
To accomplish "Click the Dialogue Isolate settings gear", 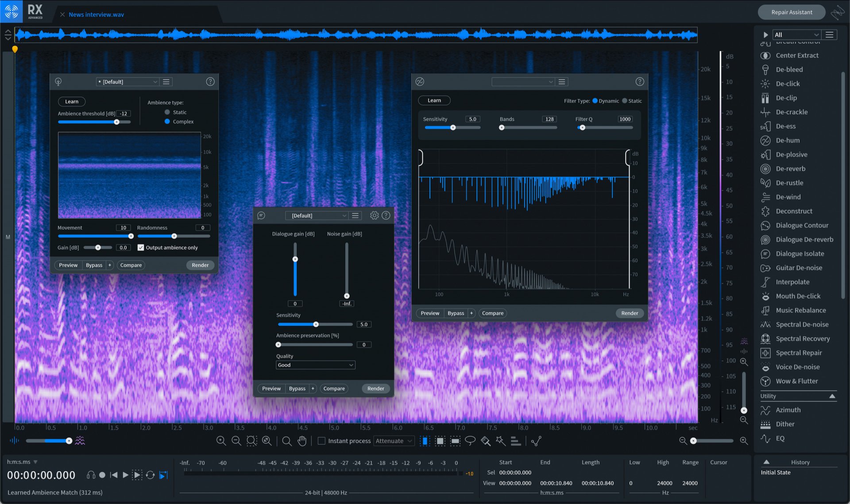I will point(374,215).
